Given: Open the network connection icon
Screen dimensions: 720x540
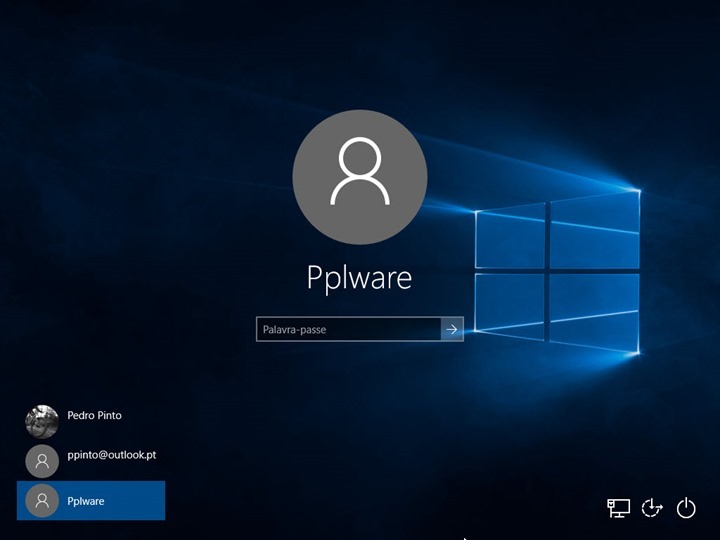Looking at the screenshot, I should coord(618,508).
